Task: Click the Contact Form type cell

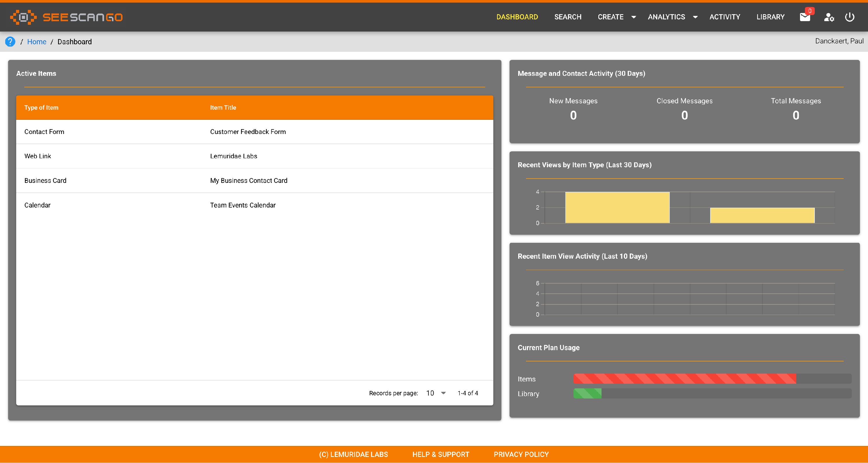Action: 44,132
